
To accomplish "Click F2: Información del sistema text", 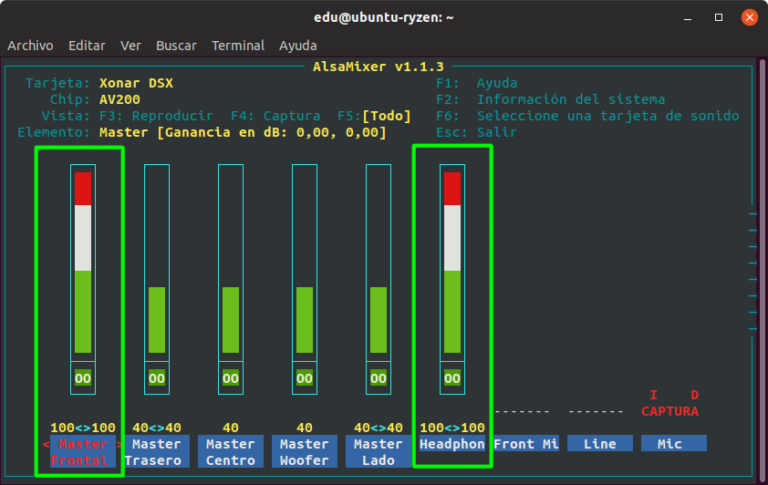I will tap(551, 99).
